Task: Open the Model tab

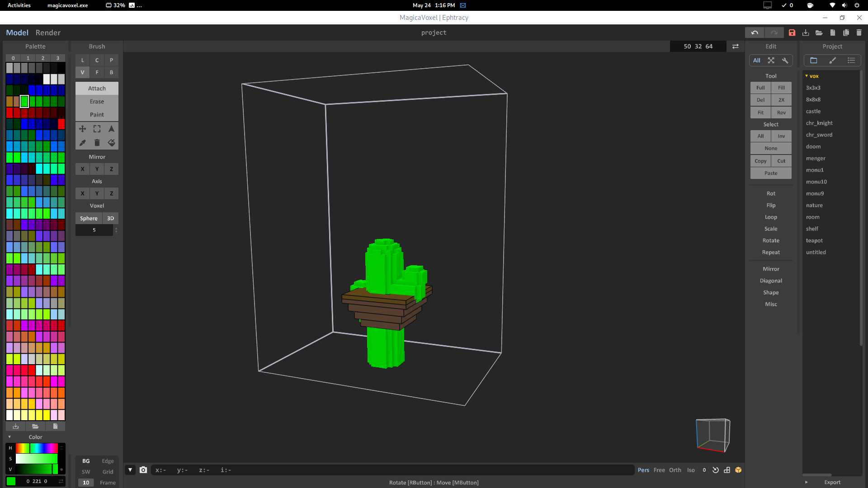Action: pos(17,32)
